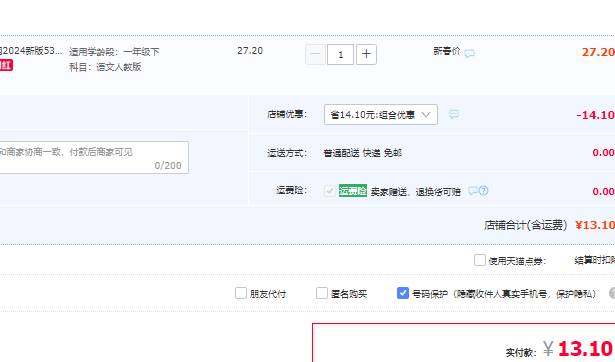Check the 朋友代付 option
615x362 pixels.
click(x=240, y=293)
